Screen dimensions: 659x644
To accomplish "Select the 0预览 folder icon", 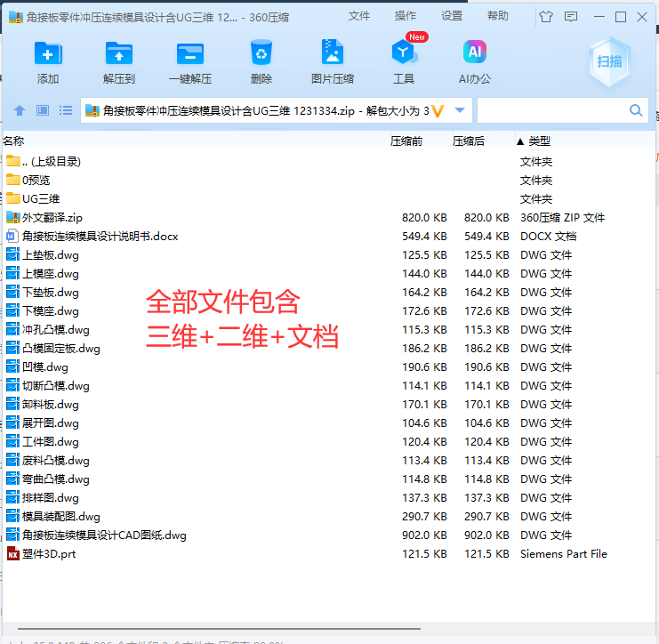I will click(13, 180).
